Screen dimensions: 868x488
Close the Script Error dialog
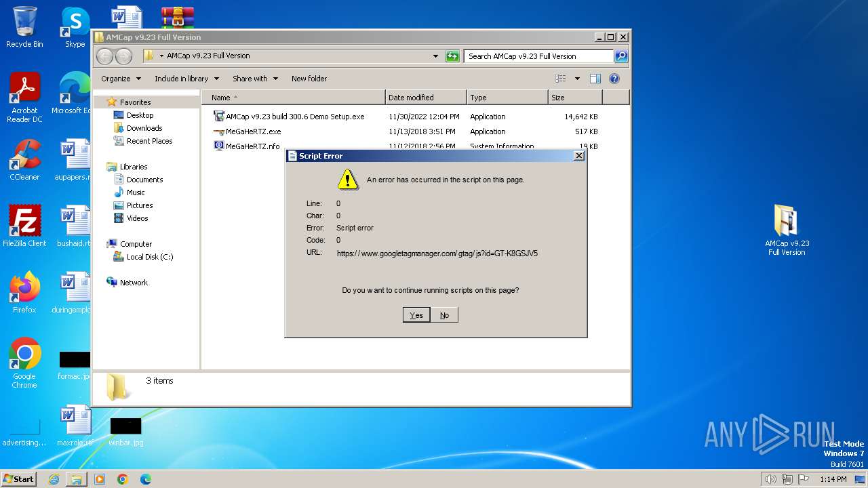point(578,156)
